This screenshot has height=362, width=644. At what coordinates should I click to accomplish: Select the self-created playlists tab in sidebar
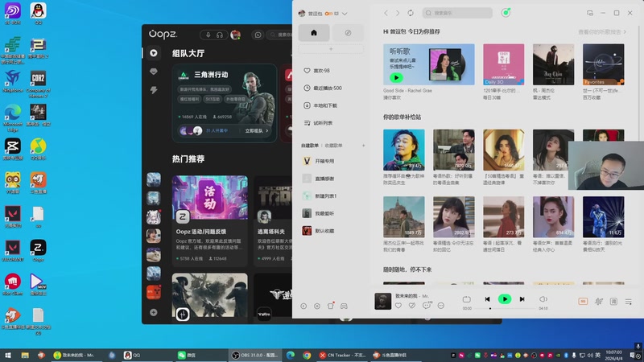(x=310, y=146)
